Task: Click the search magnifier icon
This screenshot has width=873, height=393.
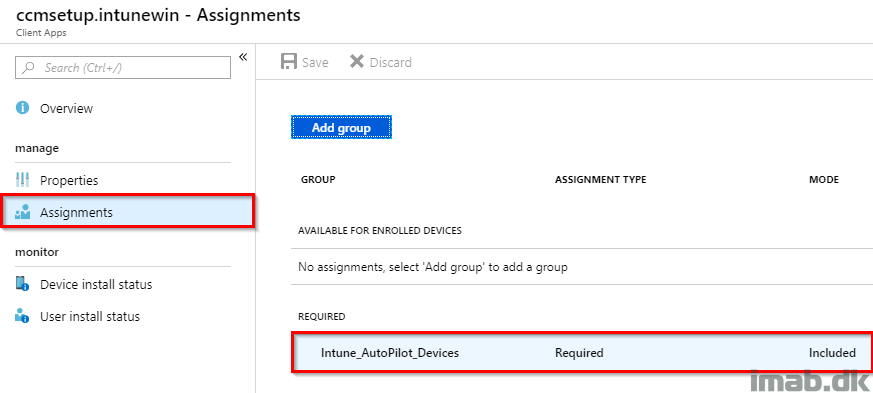Action: pos(28,68)
